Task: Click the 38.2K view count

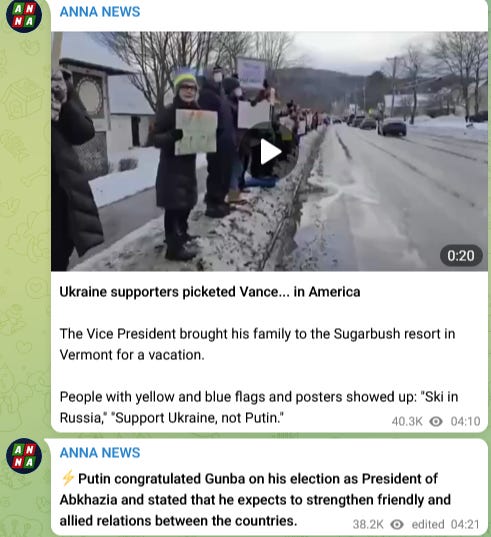Action: pos(368,524)
